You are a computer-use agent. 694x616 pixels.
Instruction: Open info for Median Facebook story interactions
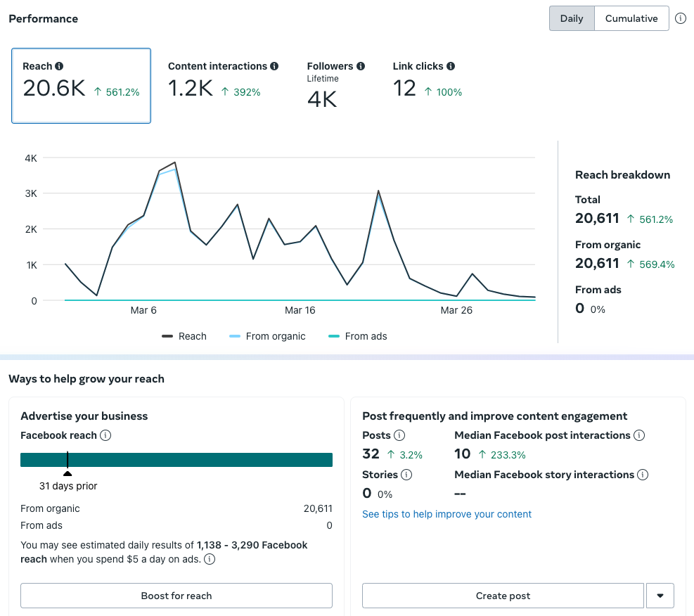click(x=643, y=475)
